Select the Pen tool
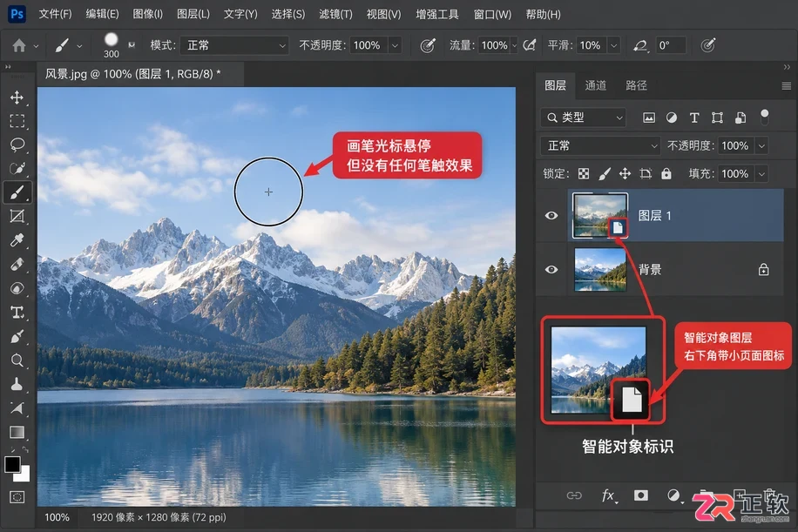This screenshot has width=798, height=532. pos(17,336)
